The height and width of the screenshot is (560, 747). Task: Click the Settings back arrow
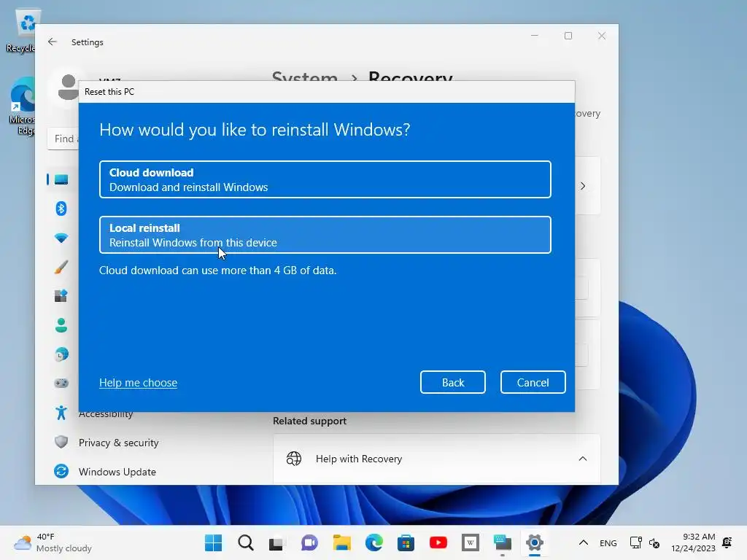click(x=53, y=42)
